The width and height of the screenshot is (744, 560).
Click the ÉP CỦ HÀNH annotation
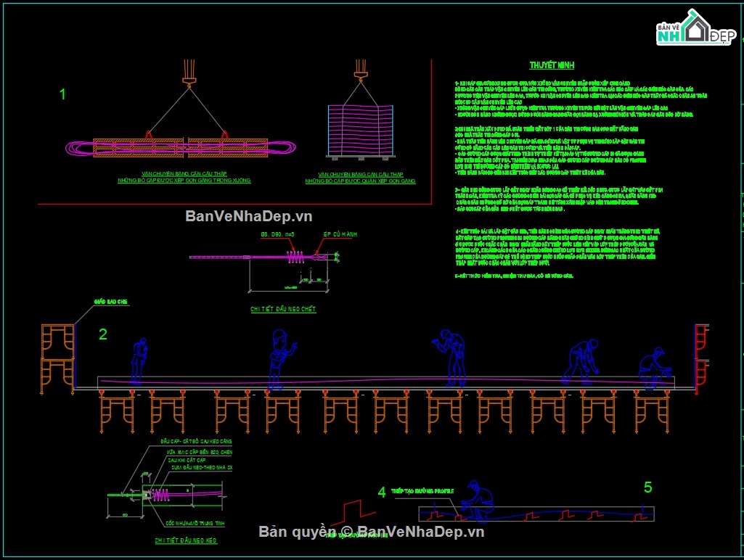point(340,234)
